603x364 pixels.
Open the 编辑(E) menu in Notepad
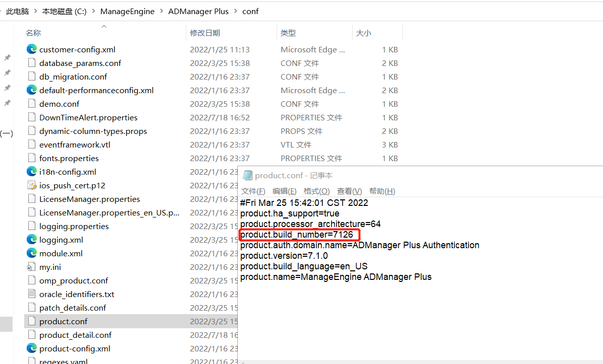tap(284, 191)
